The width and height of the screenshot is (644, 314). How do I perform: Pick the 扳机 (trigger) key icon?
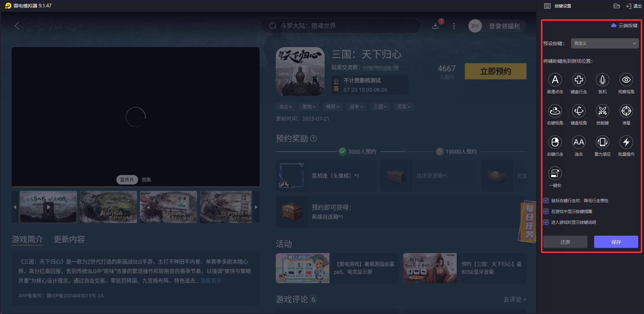click(x=602, y=80)
